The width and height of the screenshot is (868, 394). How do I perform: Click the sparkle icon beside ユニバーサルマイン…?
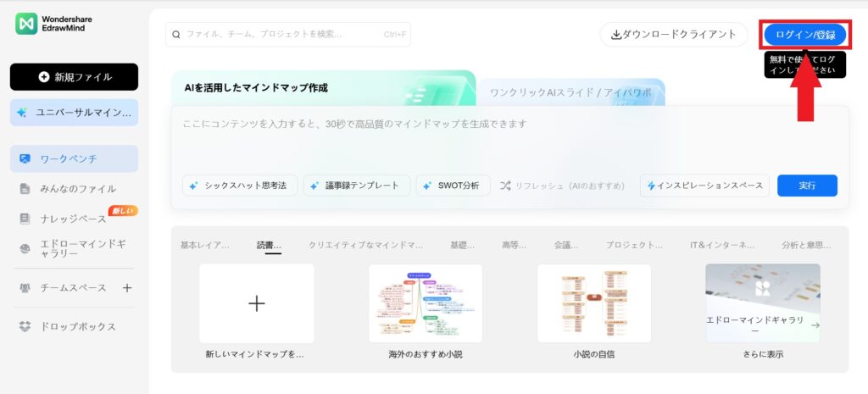(21, 113)
